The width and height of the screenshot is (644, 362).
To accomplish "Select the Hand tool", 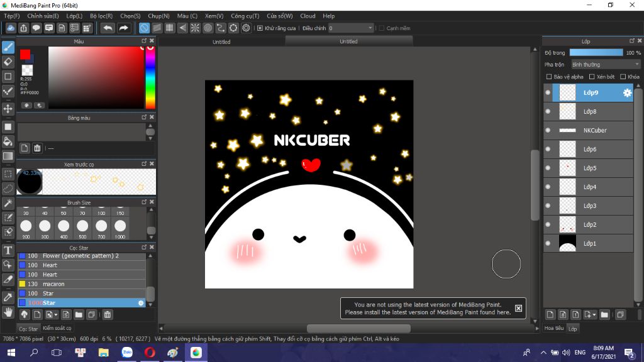I will tap(8, 312).
